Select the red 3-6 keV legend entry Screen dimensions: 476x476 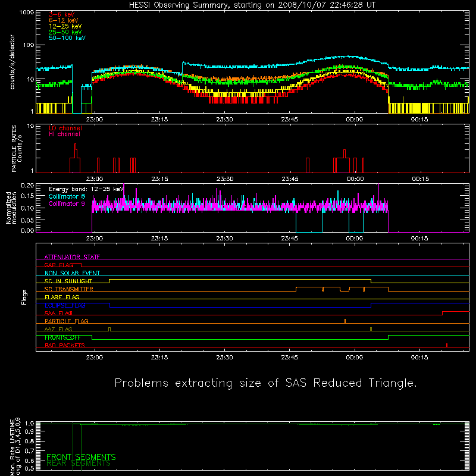61,14
